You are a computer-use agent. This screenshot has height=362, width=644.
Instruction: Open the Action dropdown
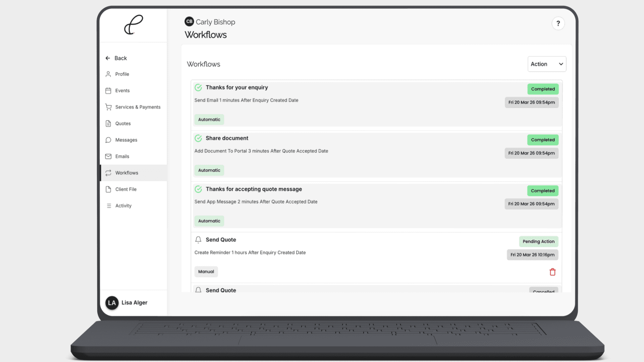546,64
